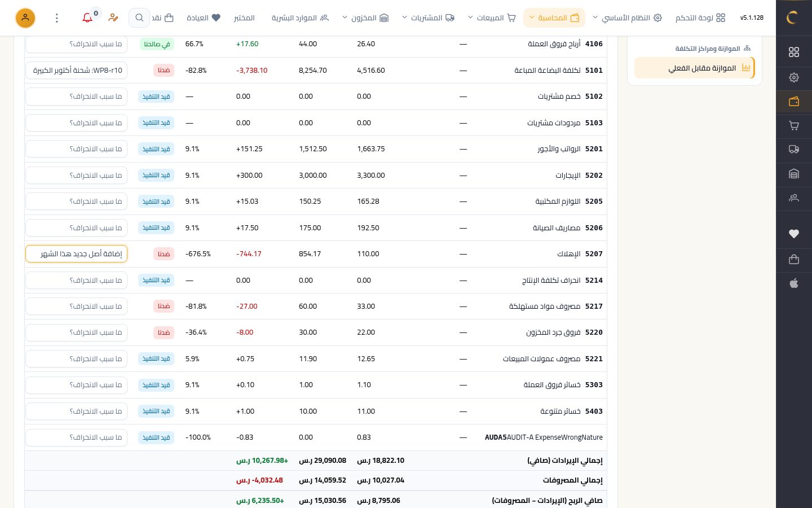
Task: Click the user edit icon in the top bar
Action: click(113, 18)
